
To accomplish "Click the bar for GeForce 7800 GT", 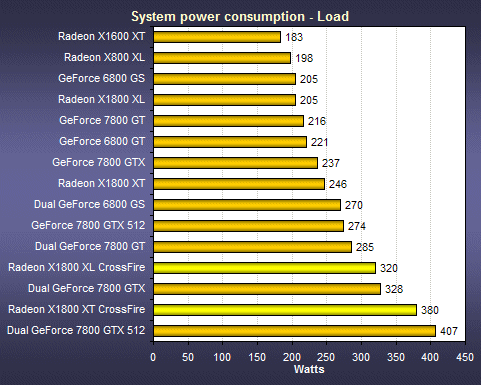I will coord(229,121).
